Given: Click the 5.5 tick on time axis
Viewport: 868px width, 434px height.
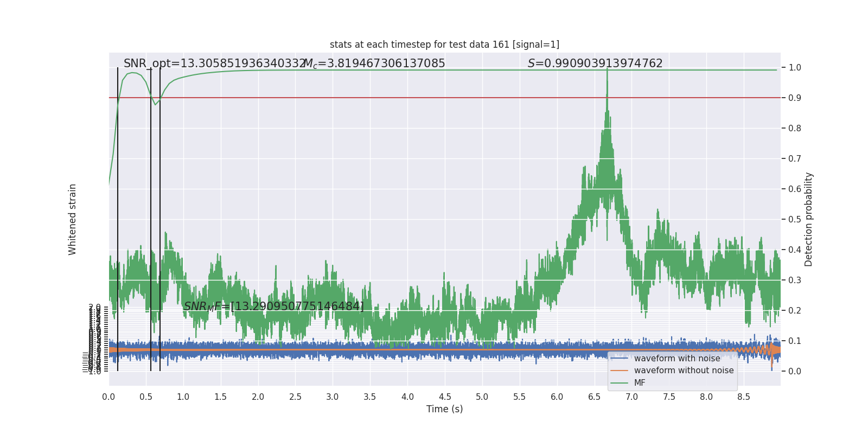Looking at the screenshot, I should point(520,397).
